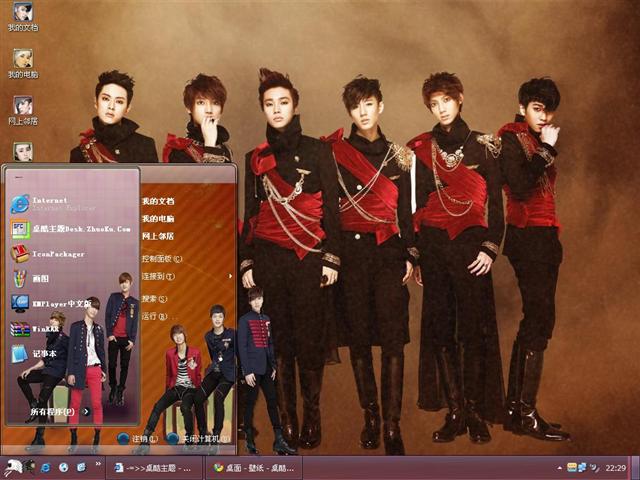Show hidden tray icons arrow
Screen dimensions: 640x480
coord(560,468)
